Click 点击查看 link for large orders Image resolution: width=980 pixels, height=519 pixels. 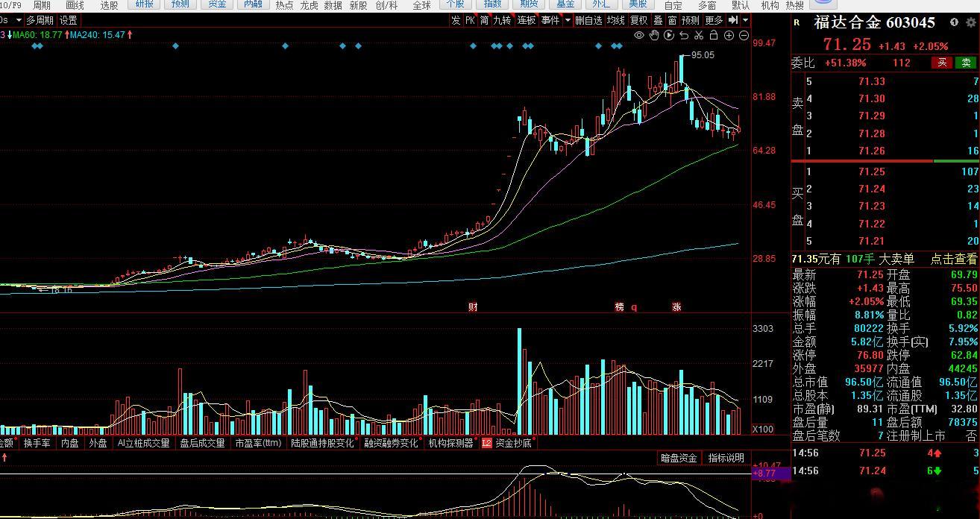pos(954,259)
